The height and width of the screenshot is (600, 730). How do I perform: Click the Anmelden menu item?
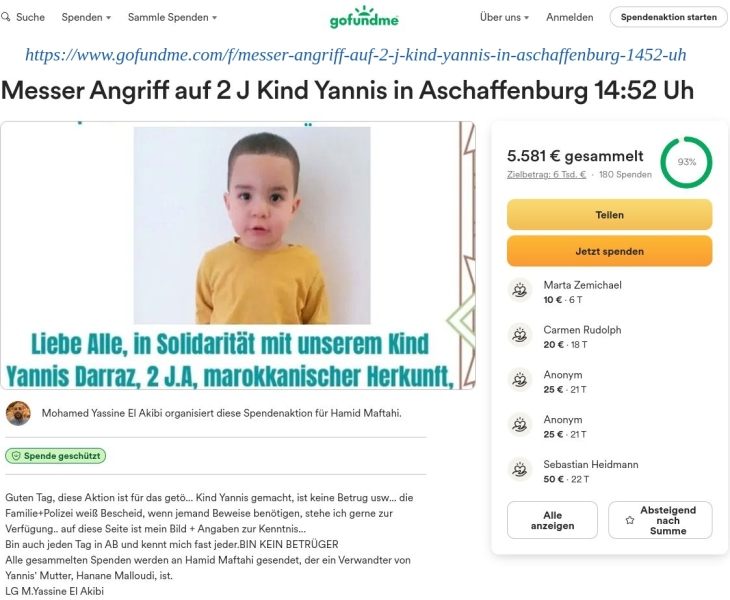(569, 17)
